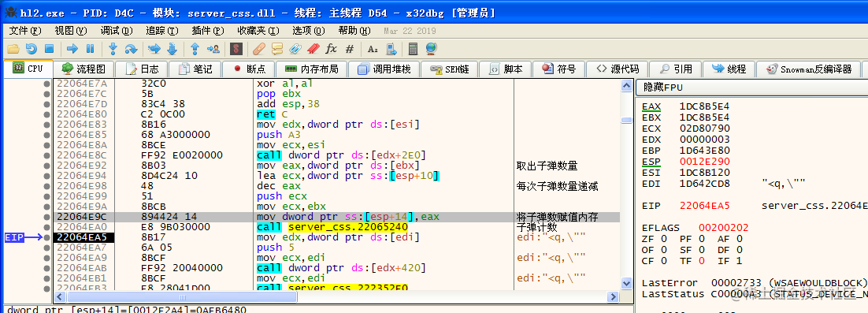The image size is (868, 313).
Task: Toggle breakpoint dot at address 22064E7A
Action: (47, 84)
